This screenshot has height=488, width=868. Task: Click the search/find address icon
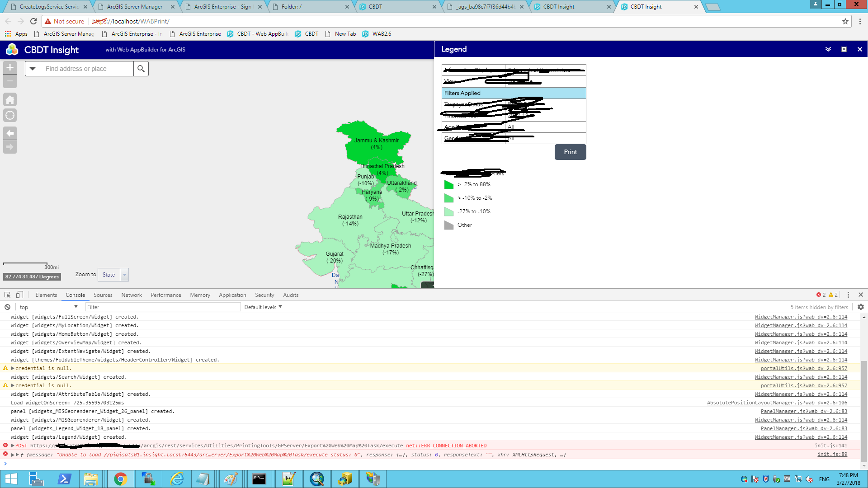coord(142,69)
